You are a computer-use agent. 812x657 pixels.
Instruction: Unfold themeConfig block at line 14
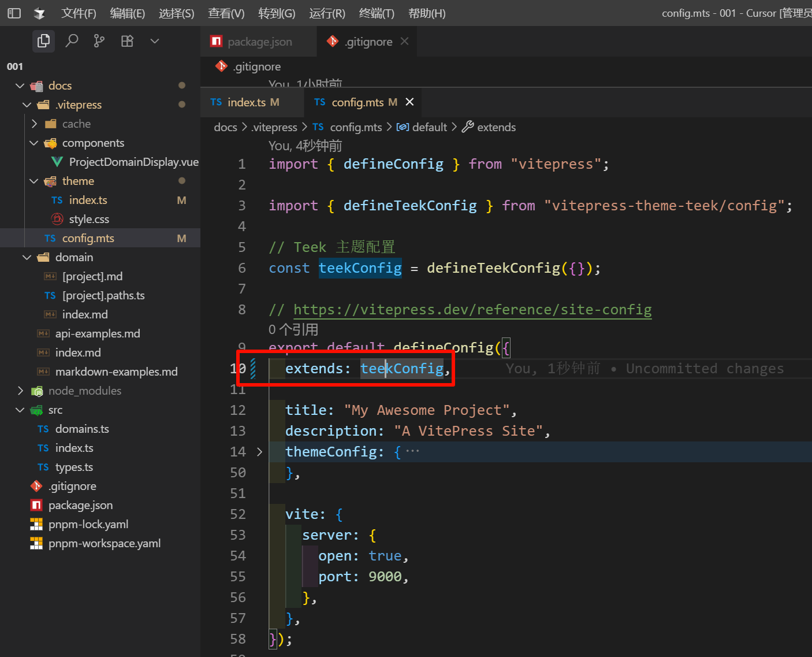click(x=259, y=452)
